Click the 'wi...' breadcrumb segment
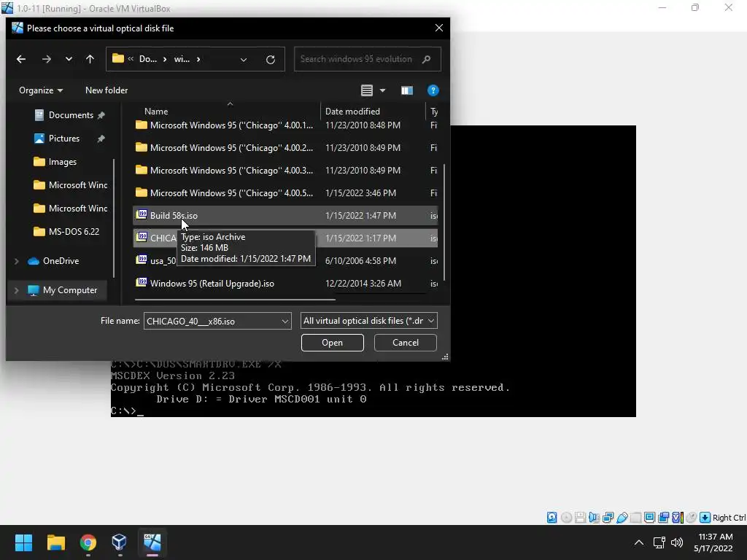Viewport: 747px width, 560px height. 182,59
